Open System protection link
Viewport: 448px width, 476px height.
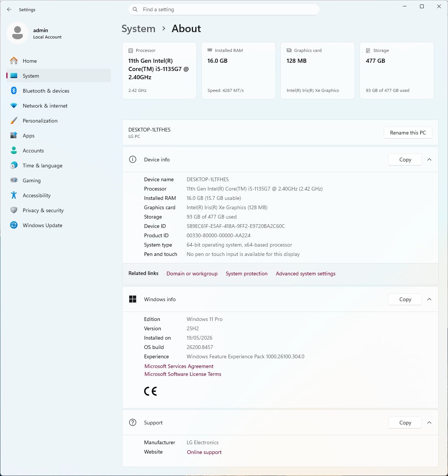click(246, 273)
